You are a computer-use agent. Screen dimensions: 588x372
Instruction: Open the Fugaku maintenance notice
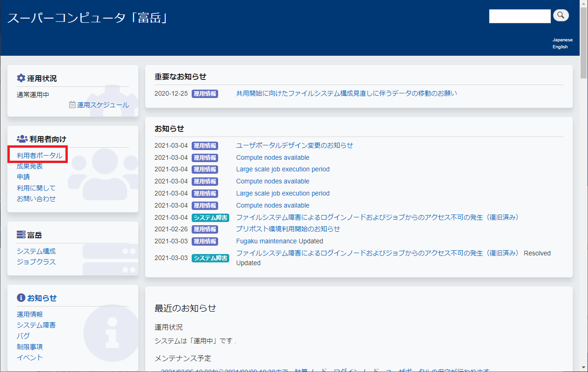point(266,241)
